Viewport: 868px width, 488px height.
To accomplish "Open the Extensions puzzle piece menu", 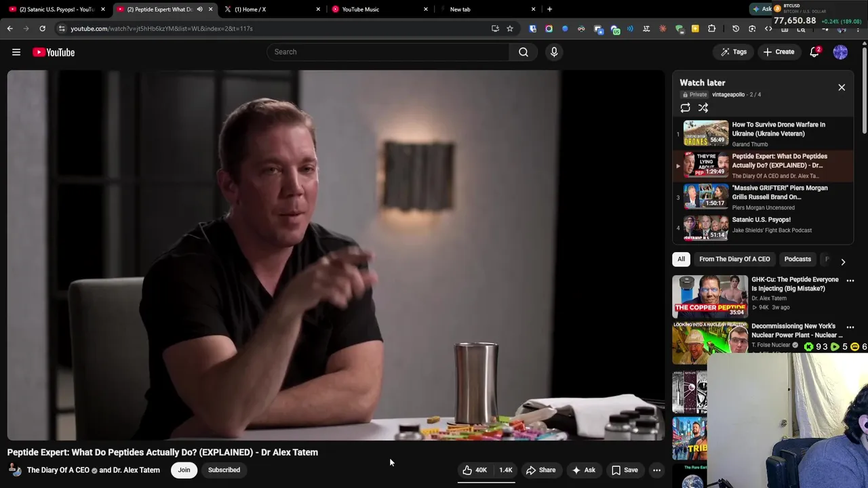I will (x=711, y=28).
